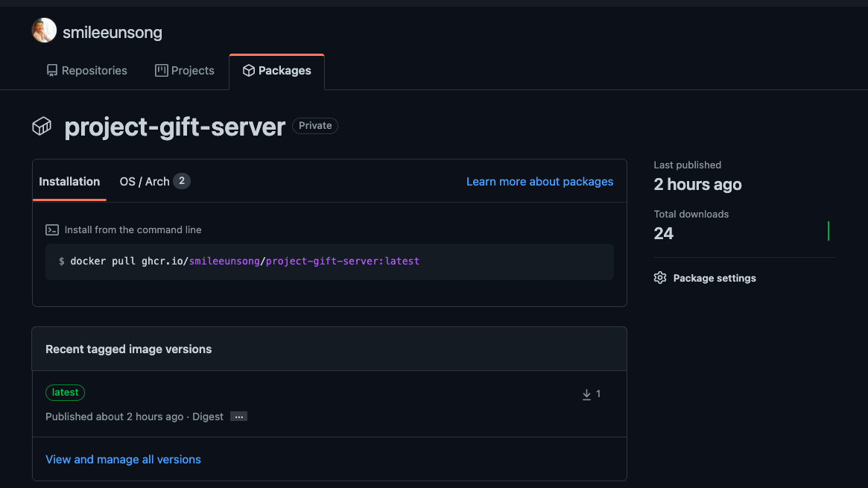This screenshot has height=488, width=868.
Task: Click the download arrow icon for latest
Action: 587,394
